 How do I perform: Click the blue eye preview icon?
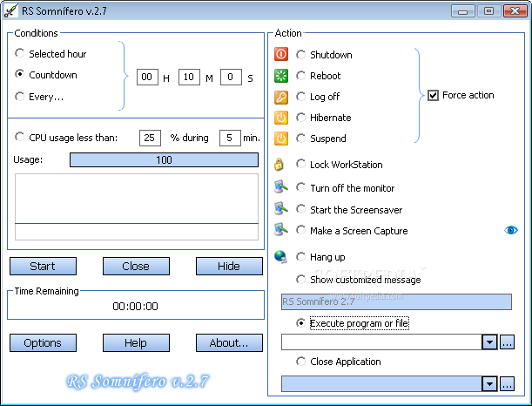pos(511,230)
